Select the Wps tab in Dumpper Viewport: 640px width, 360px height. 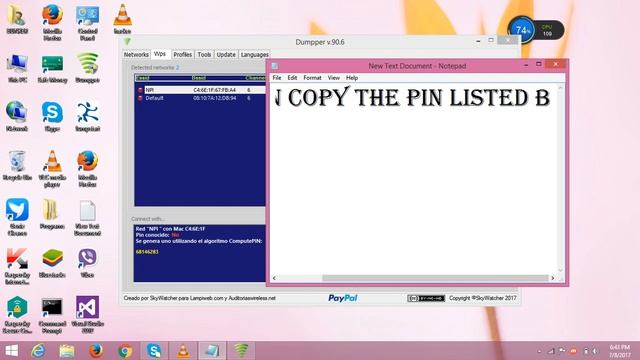pos(160,54)
